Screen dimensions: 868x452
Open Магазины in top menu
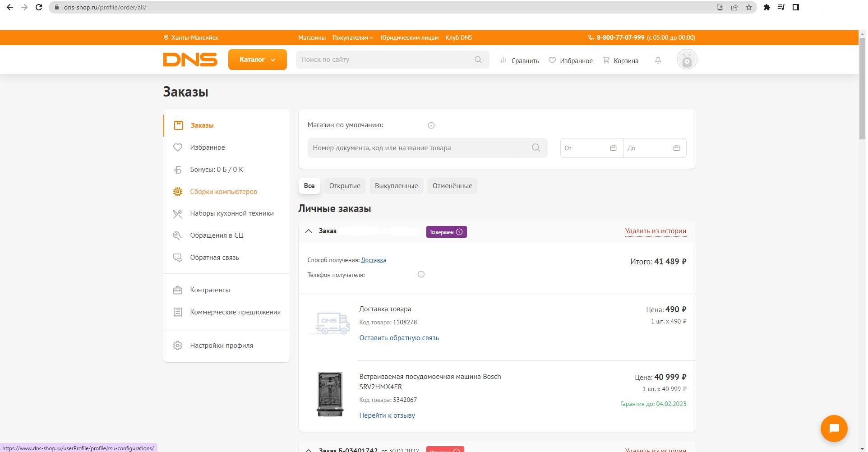coord(312,37)
